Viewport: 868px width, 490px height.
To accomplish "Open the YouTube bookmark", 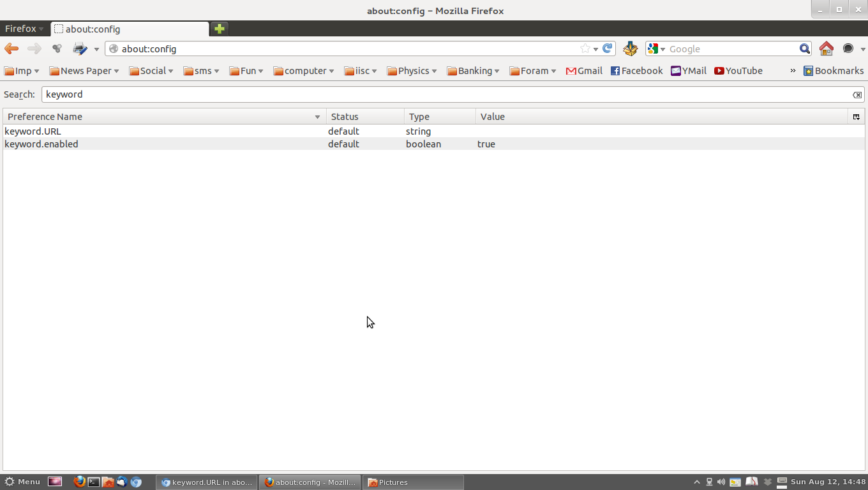I will 738,71.
